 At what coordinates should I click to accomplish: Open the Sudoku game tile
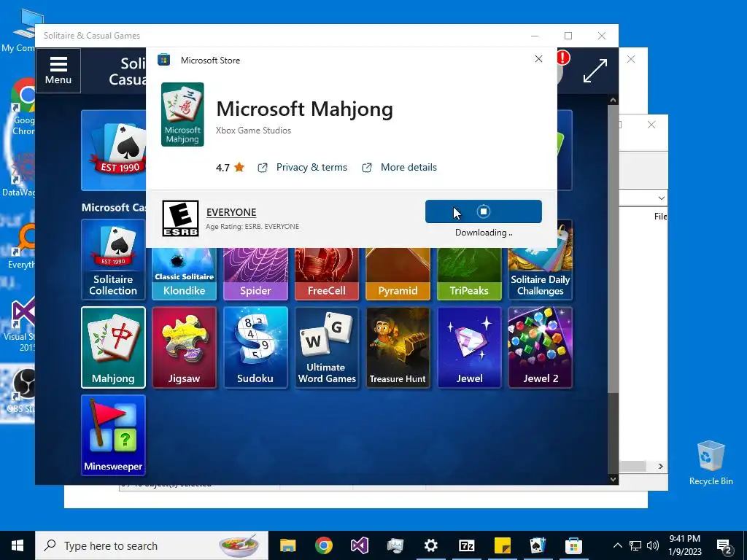pos(255,347)
